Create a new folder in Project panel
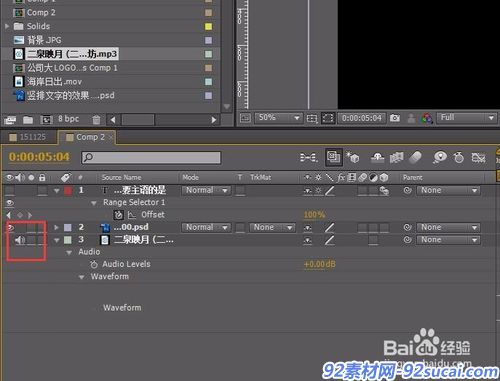Image resolution: width=500 pixels, height=381 pixels. point(28,119)
